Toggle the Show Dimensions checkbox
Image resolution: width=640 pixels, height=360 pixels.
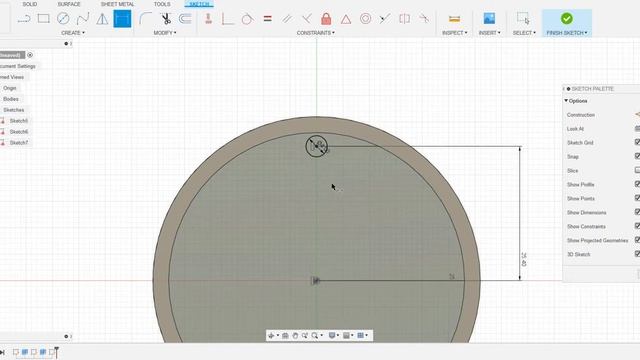click(x=637, y=212)
